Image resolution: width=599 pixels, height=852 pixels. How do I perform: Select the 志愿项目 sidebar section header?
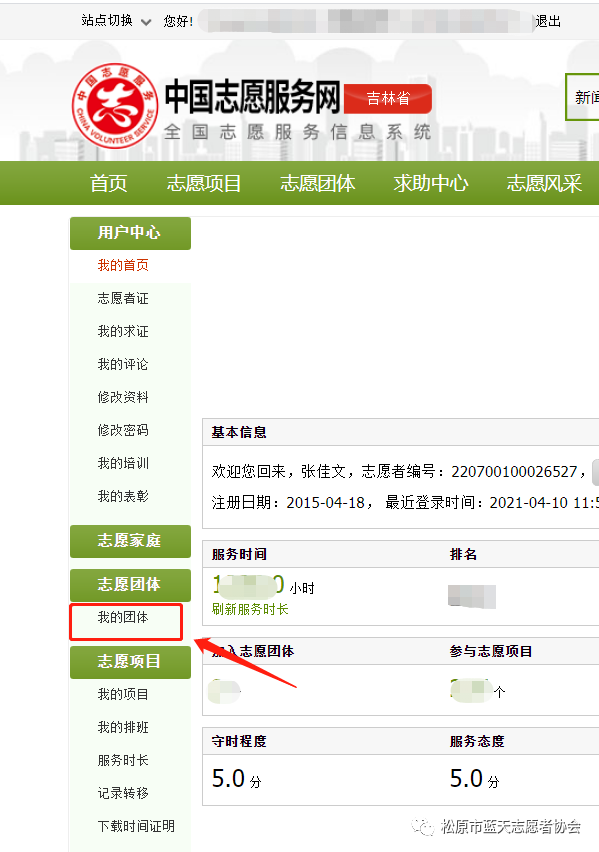point(130,662)
